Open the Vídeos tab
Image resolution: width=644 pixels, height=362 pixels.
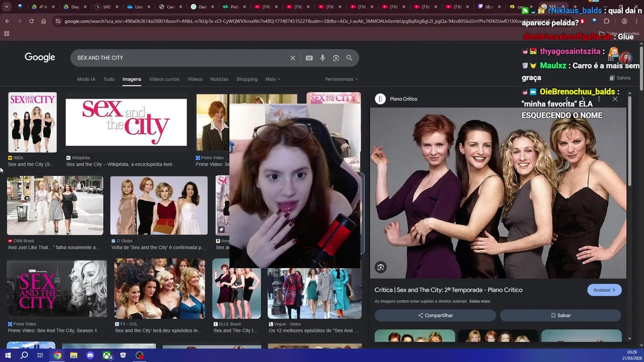195,79
